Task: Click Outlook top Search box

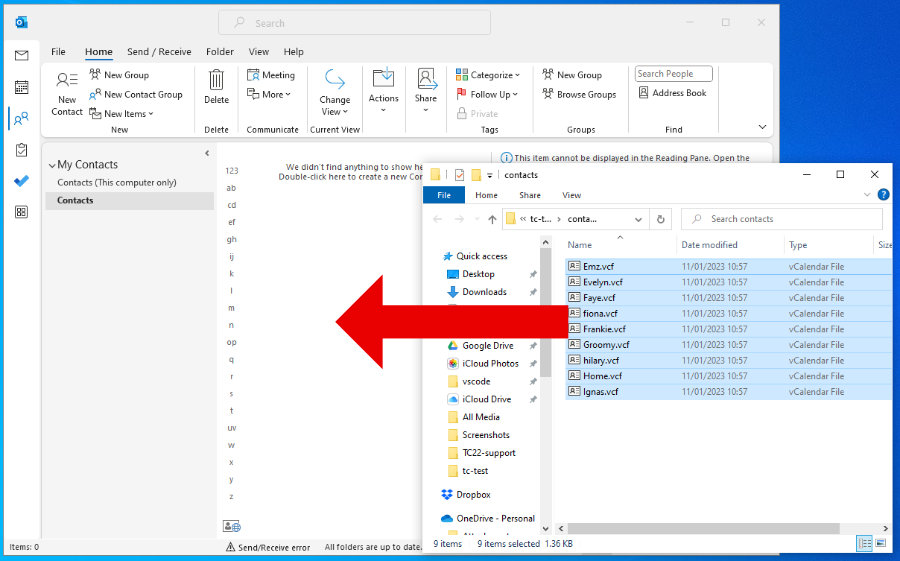Action: pos(354,23)
